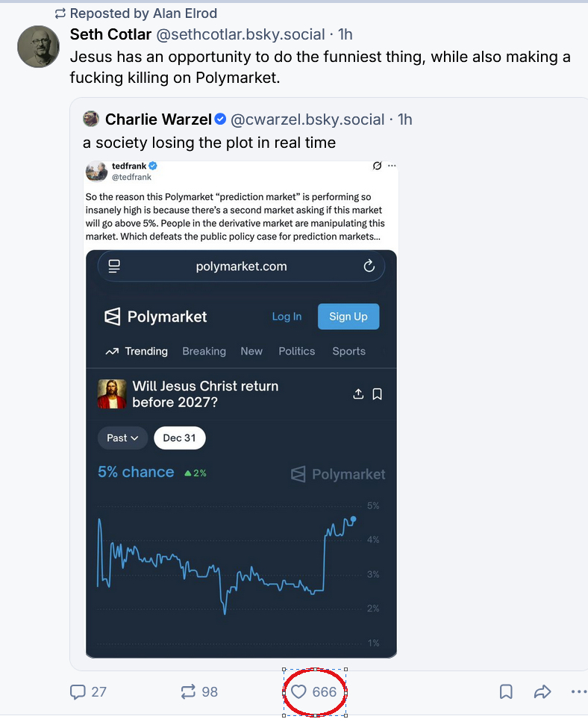Click the blue endpoint dot on the price chart

pos(353,519)
